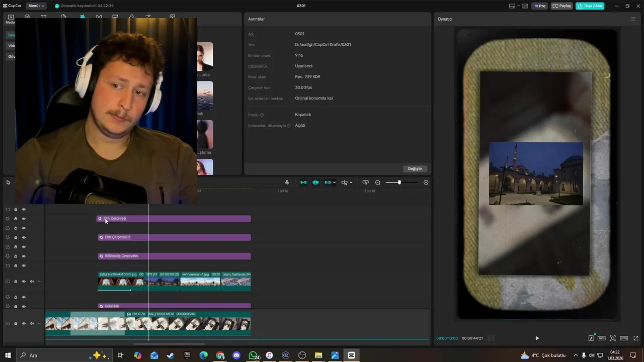Open Discord from the taskbar
Screen dimensions: 644x362
236,355
